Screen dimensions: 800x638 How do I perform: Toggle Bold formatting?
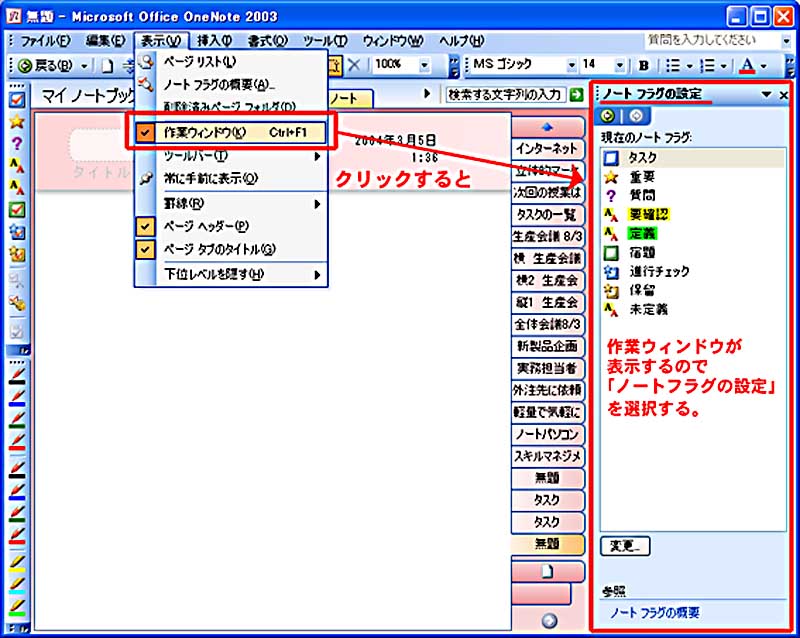coord(644,65)
